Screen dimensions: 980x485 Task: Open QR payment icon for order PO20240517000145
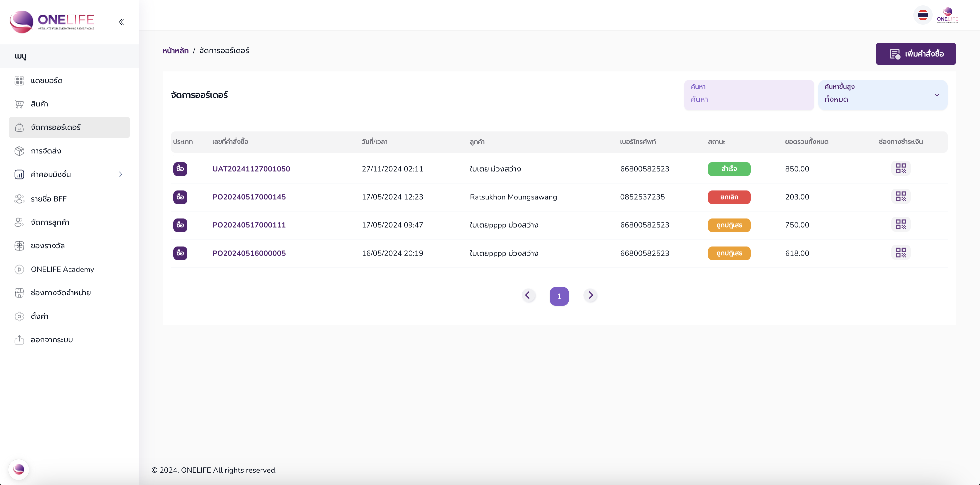point(900,196)
